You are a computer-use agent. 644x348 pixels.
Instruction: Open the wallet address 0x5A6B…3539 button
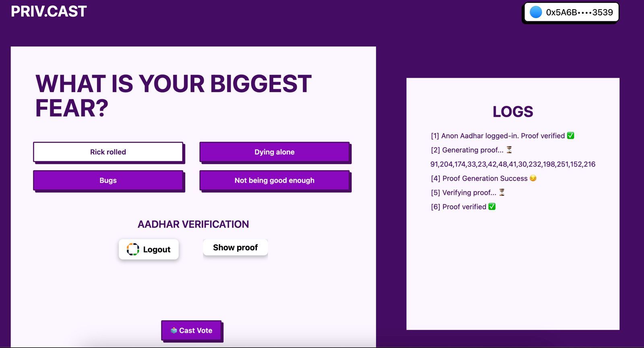[571, 12]
